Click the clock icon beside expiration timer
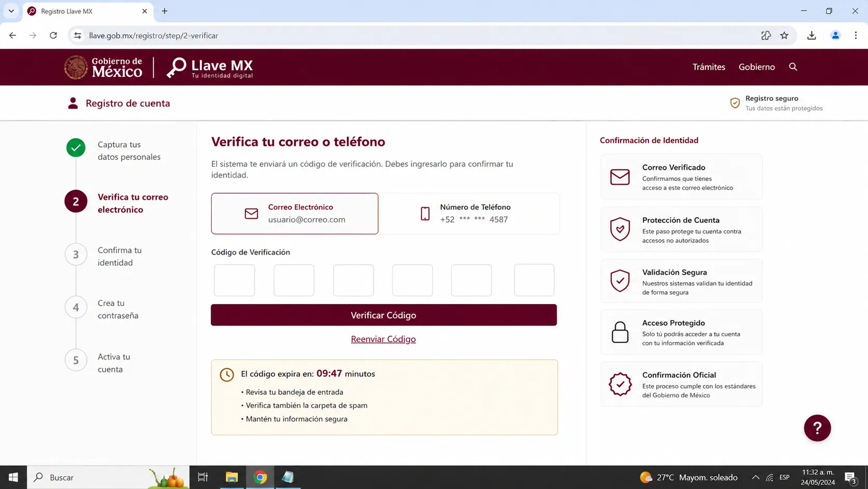868x489 pixels. click(227, 375)
